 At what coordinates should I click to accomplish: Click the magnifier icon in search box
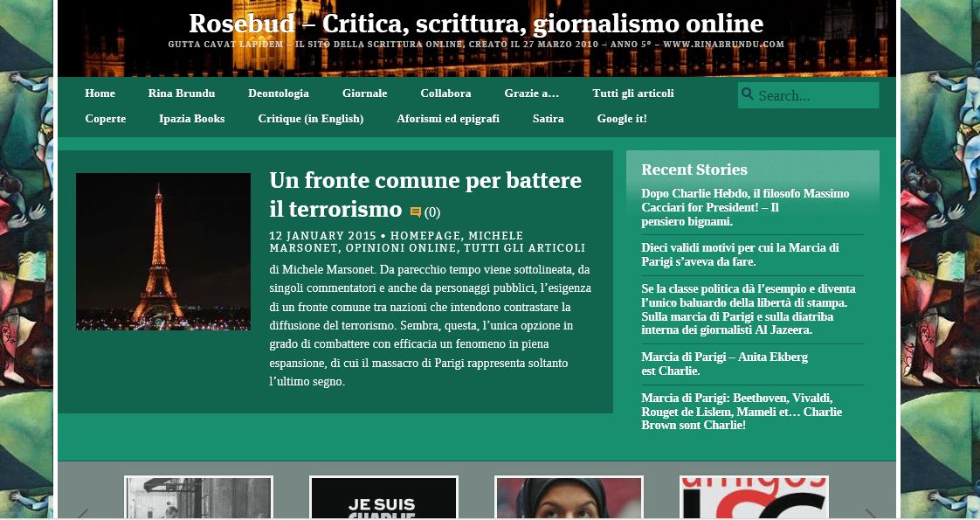(x=747, y=94)
